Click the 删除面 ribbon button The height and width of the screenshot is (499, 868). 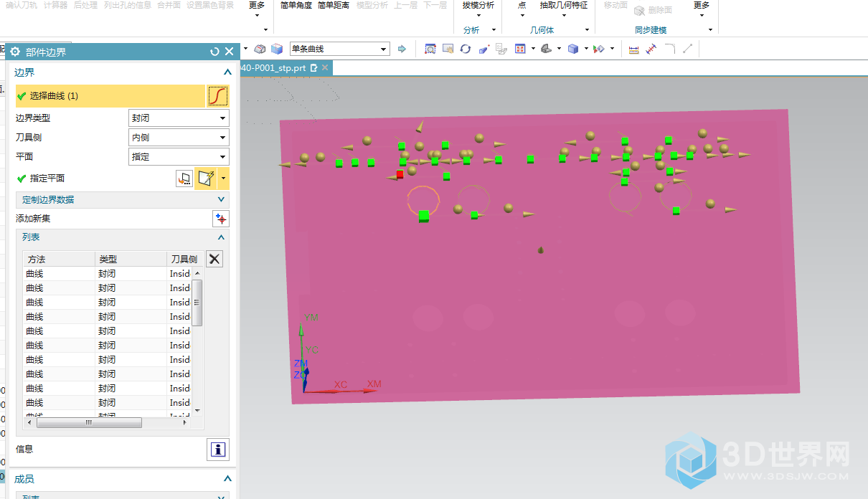[x=654, y=10]
